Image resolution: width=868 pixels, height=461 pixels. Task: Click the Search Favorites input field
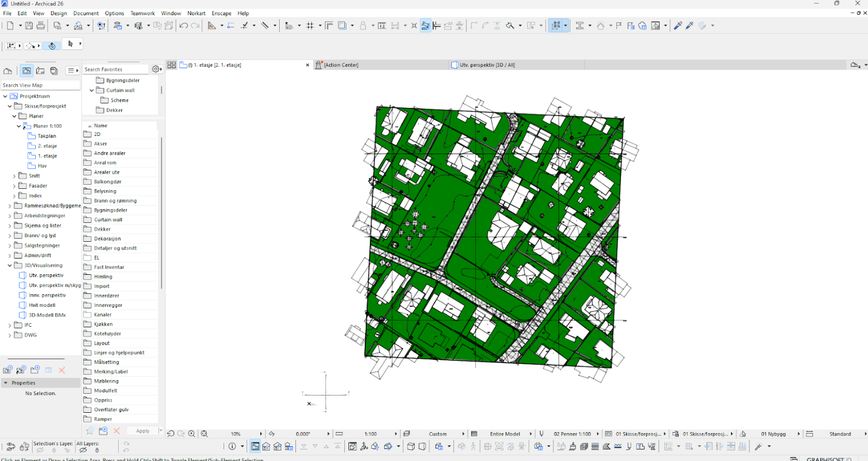tap(115, 69)
